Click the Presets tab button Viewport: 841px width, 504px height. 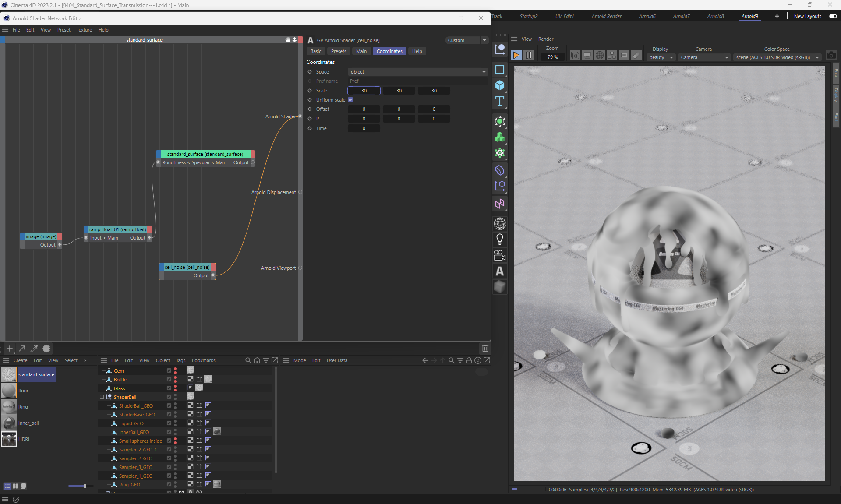tap(338, 51)
